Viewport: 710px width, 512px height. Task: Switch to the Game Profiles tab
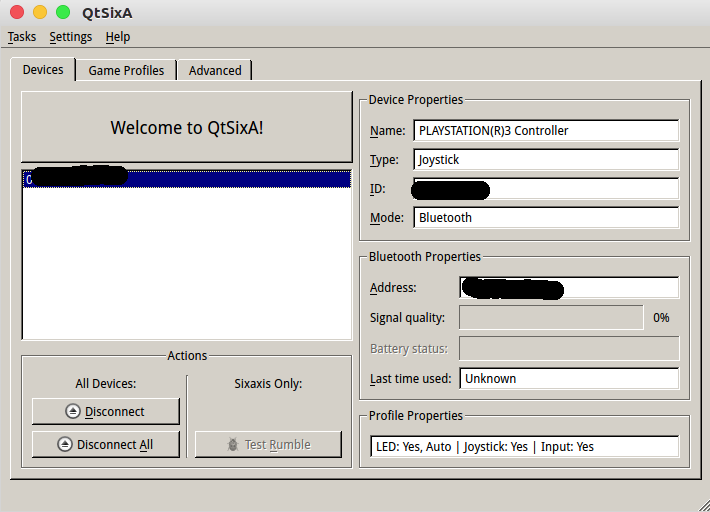pos(126,71)
